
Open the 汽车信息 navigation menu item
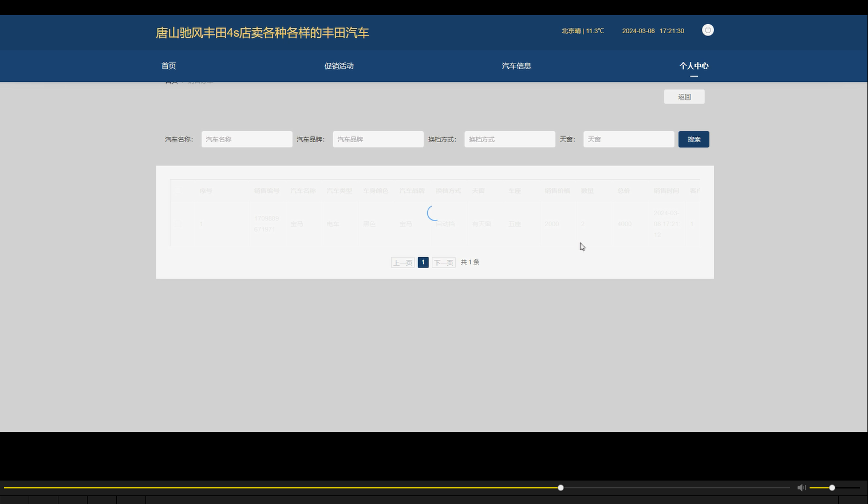point(516,66)
